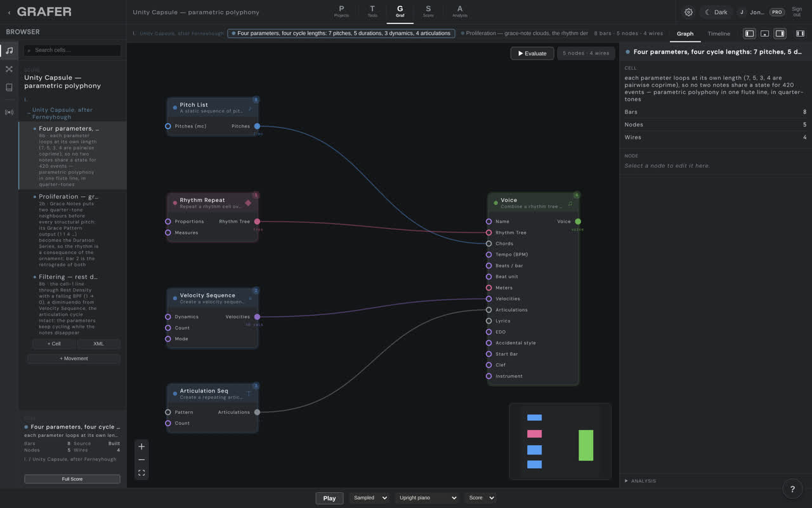Open the music notes browser icon
Viewport: 812px width, 508px height.
(9, 51)
